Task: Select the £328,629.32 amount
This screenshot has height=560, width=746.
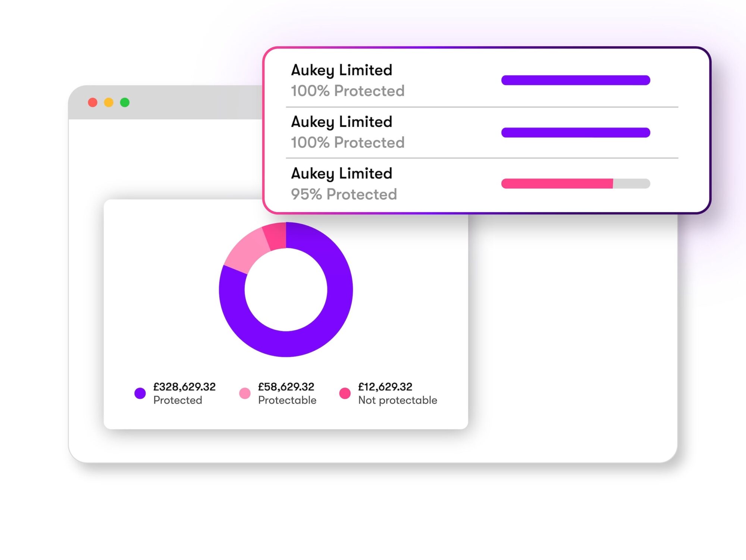Action: pos(184,387)
